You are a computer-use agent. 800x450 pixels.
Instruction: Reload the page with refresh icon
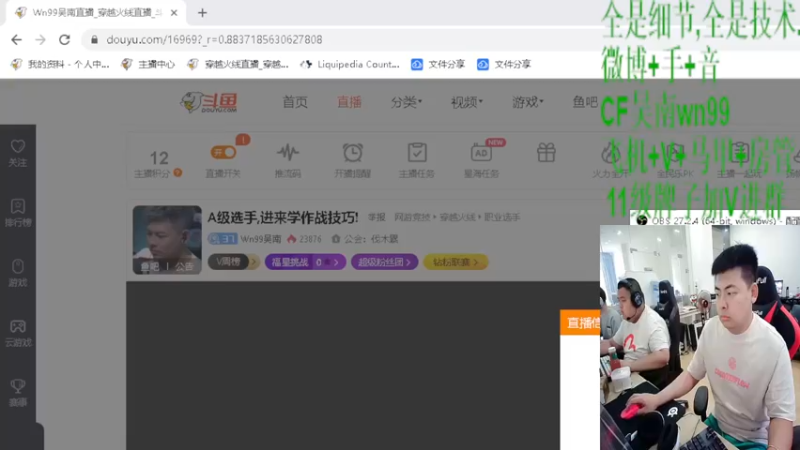click(64, 39)
